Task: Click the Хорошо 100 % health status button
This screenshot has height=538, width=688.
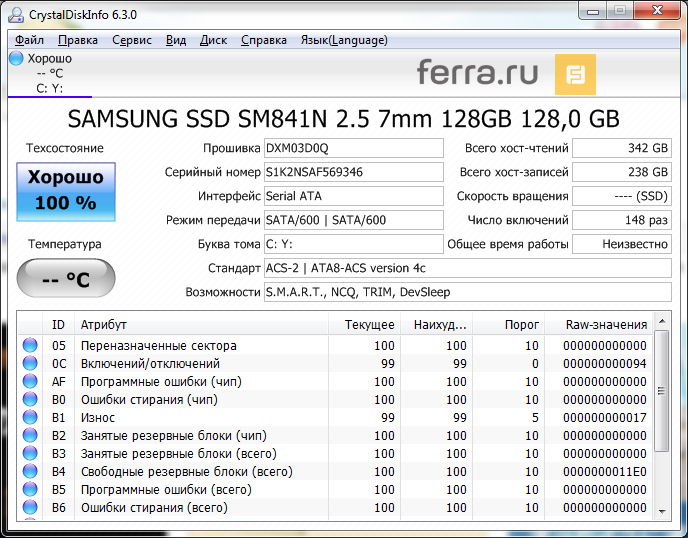Action: 66,192
